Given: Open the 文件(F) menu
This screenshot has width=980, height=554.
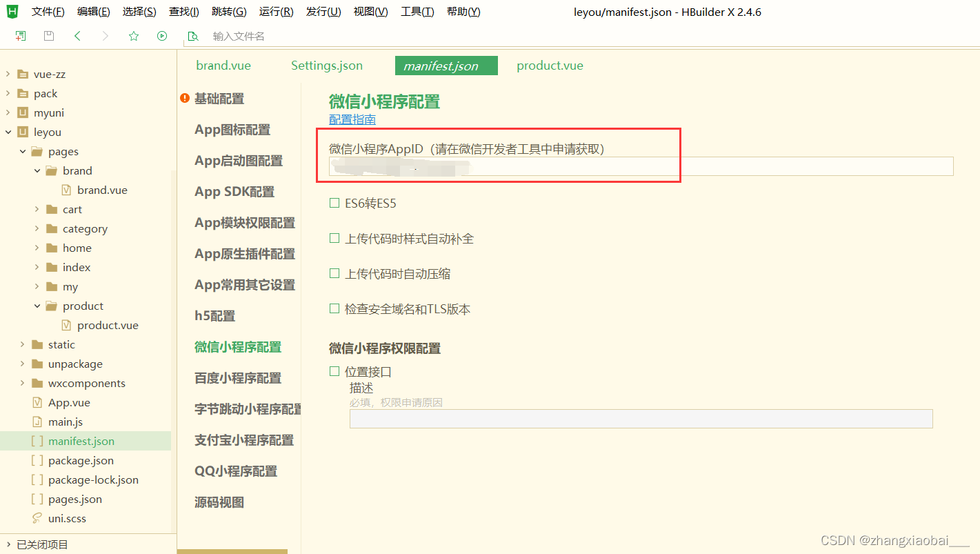Looking at the screenshot, I should [48, 12].
